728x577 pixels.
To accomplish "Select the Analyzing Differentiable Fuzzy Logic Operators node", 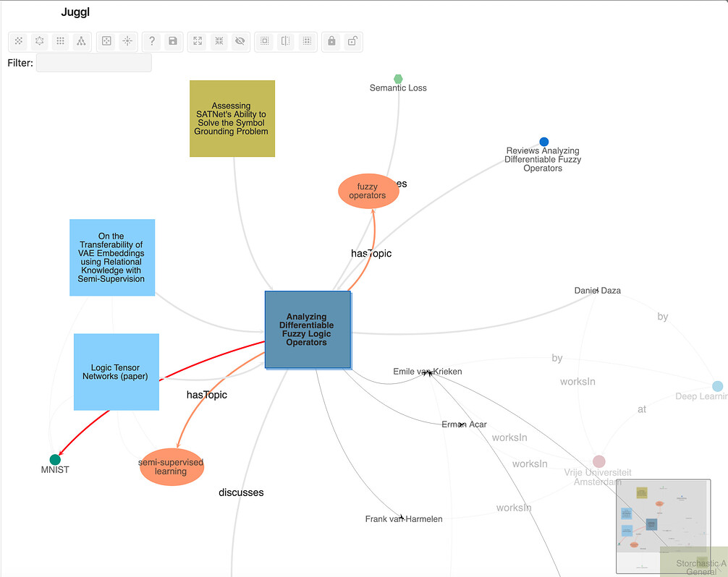I will pyautogui.click(x=308, y=330).
